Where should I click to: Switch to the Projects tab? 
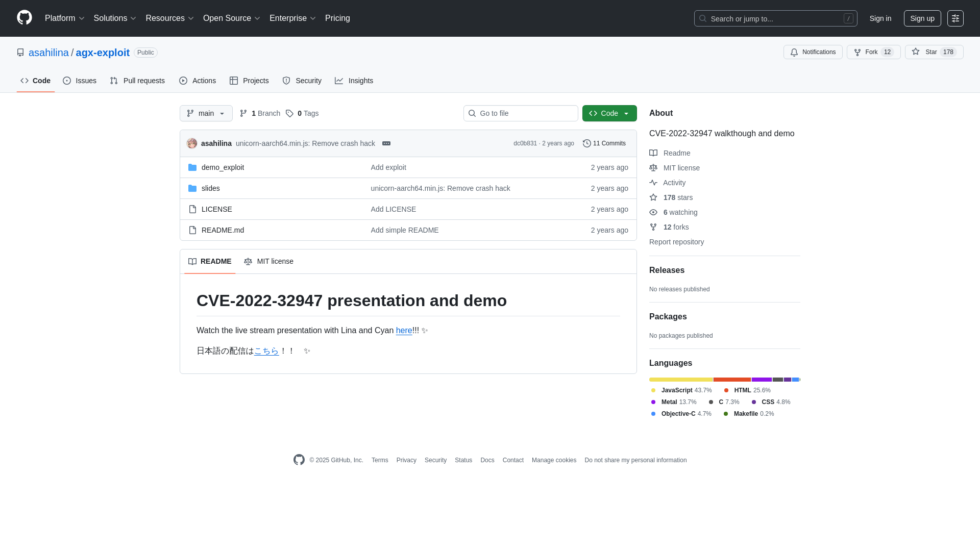tap(249, 81)
